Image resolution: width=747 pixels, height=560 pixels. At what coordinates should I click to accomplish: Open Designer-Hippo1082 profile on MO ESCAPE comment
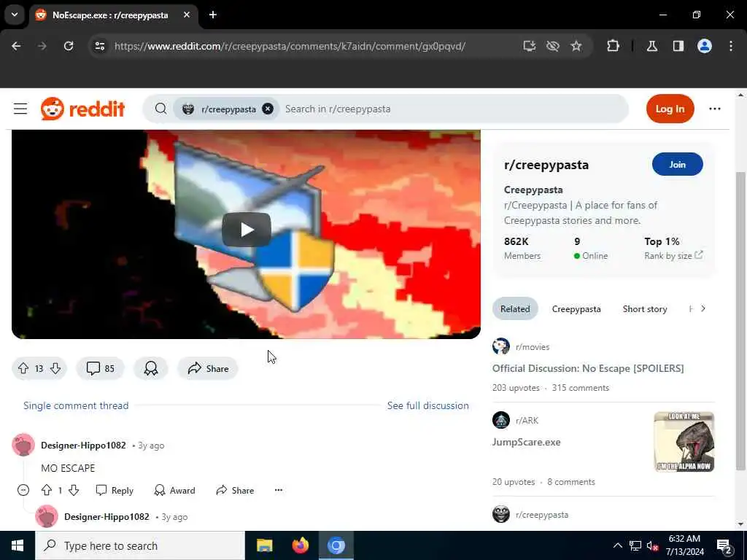[83, 446]
